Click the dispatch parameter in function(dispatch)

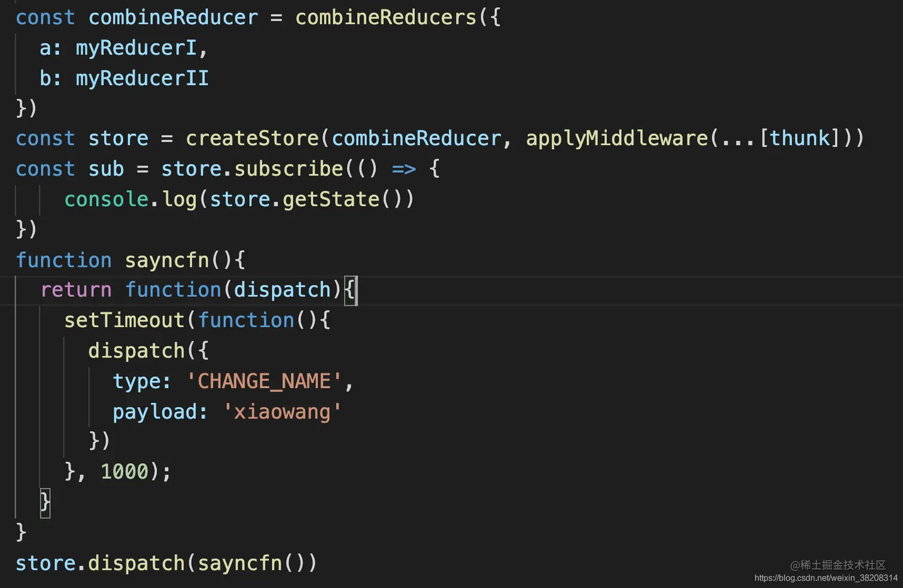tap(282, 290)
